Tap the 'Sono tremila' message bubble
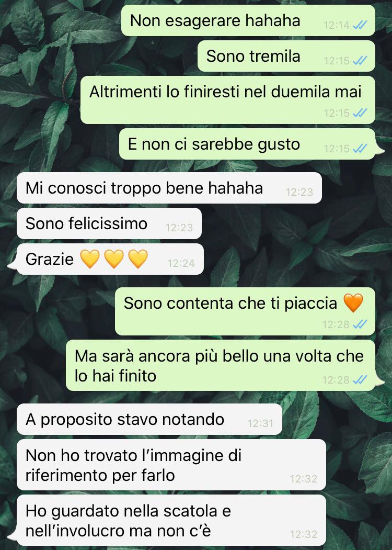 pos(286,56)
